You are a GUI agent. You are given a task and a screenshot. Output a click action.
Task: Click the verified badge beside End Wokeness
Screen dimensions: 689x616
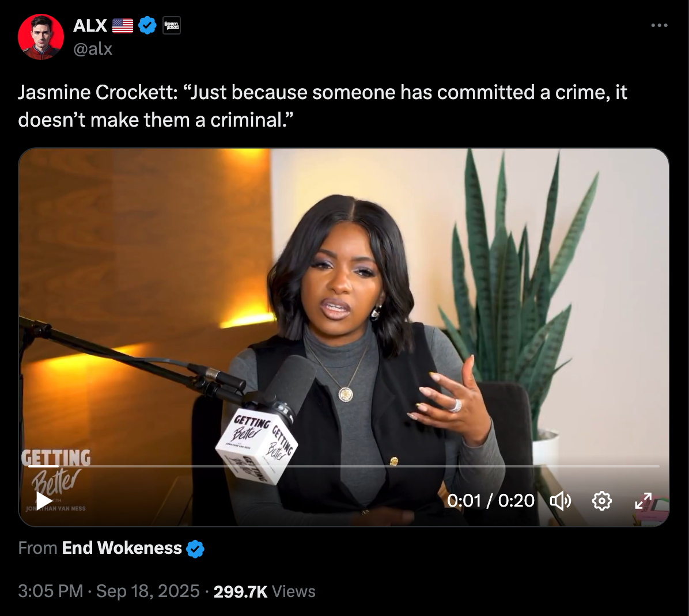pos(195,549)
